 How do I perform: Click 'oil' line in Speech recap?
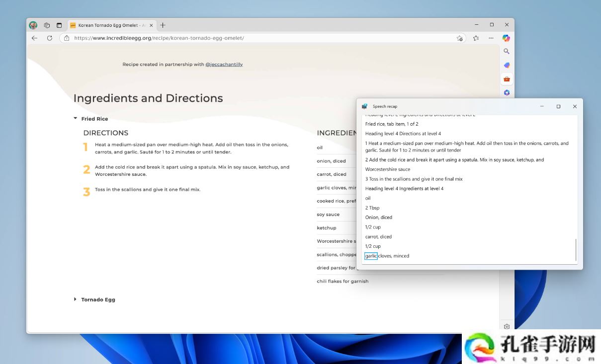coord(368,198)
